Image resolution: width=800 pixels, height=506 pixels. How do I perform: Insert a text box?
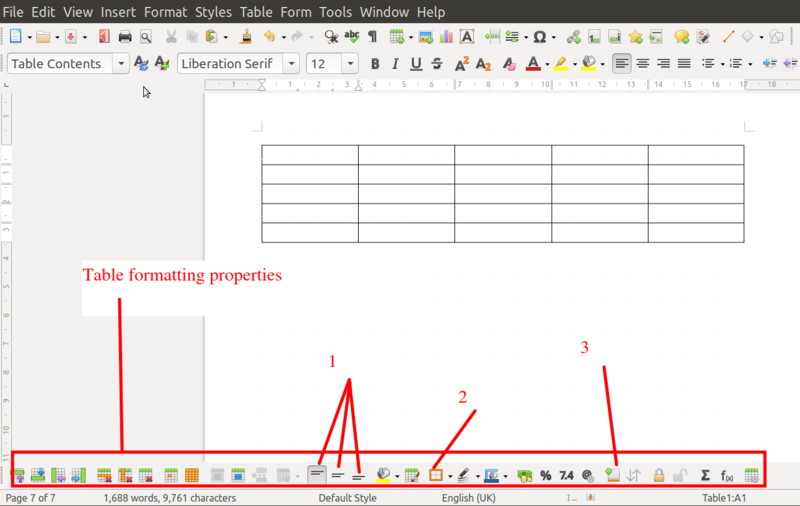pyautogui.click(x=467, y=37)
